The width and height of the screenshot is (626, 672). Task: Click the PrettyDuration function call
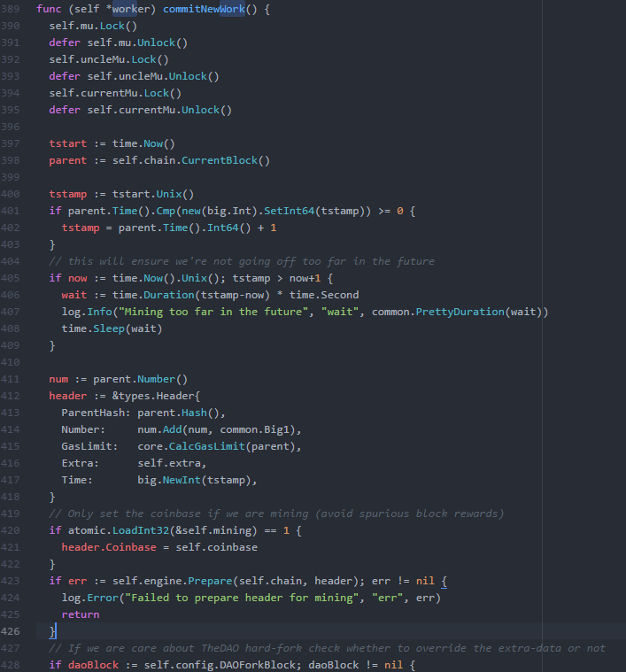tap(460, 312)
